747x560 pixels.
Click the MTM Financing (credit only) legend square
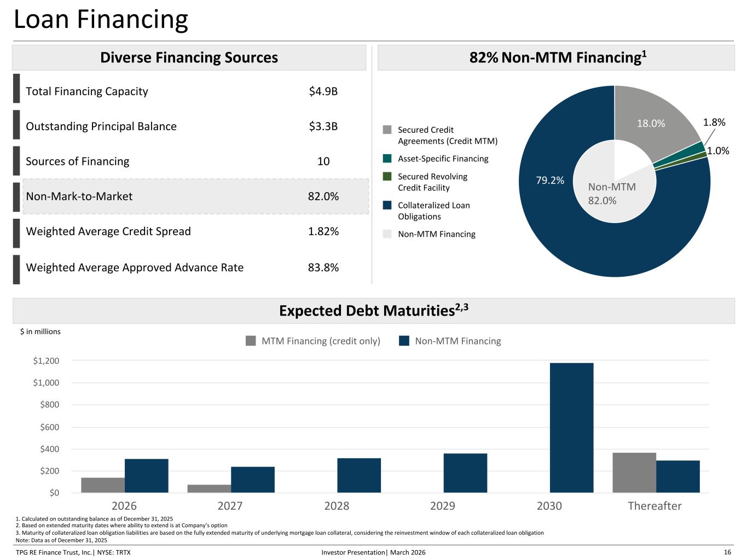(251, 341)
